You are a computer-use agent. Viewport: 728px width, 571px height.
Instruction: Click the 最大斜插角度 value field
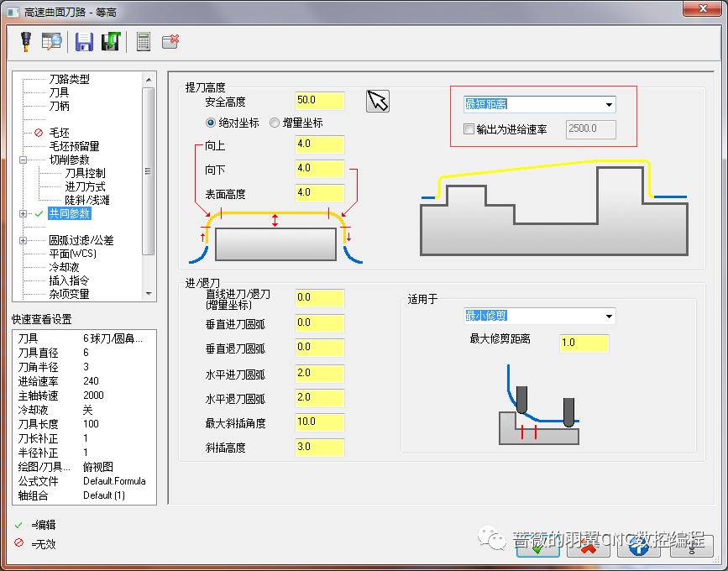pos(319,422)
